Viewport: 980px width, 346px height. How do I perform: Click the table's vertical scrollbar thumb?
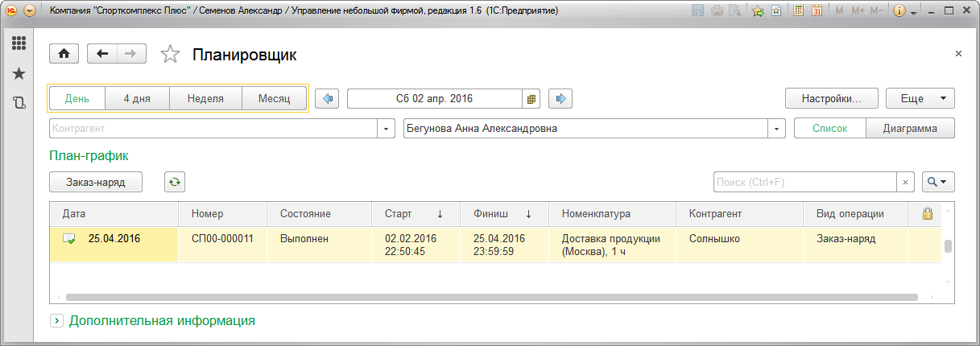click(x=948, y=246)
